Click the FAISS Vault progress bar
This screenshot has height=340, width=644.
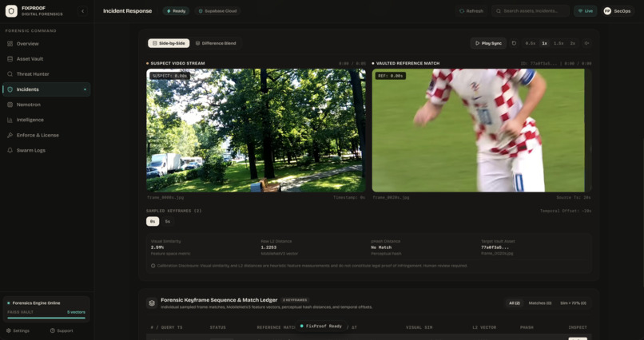(x=46, y=318)
